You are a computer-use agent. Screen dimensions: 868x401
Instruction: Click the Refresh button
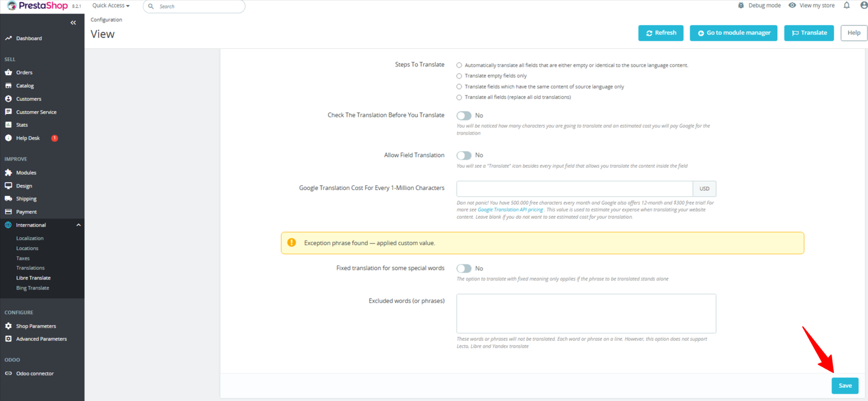661,33
